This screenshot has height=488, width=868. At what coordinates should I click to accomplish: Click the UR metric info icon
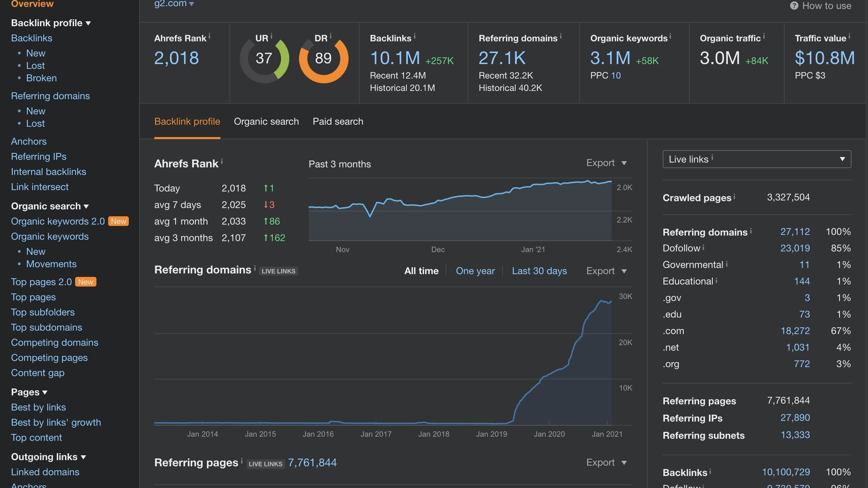[272, 37]
